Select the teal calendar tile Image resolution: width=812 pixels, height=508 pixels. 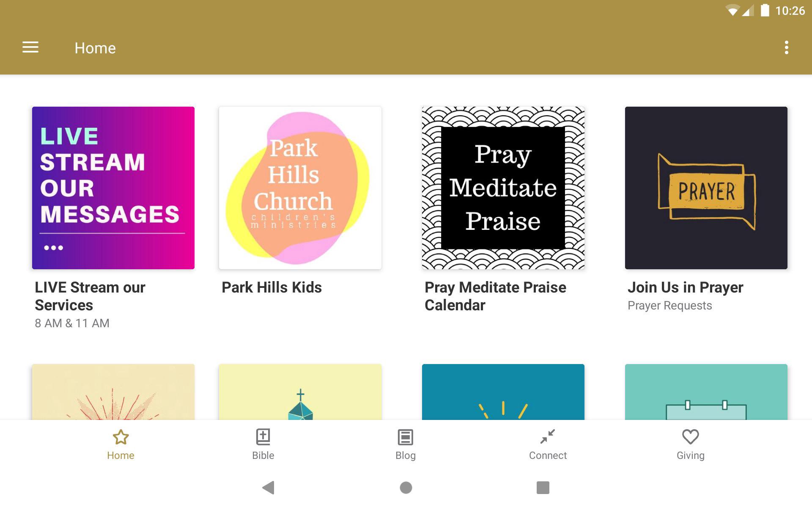pos(706,392)
